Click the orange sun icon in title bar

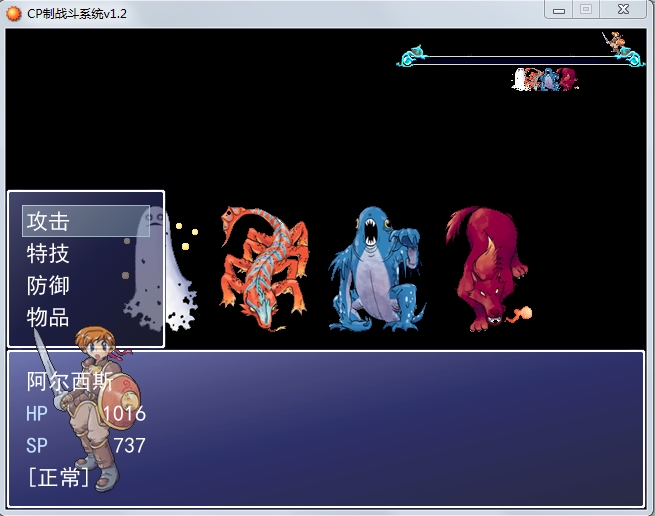click(13, 13)
